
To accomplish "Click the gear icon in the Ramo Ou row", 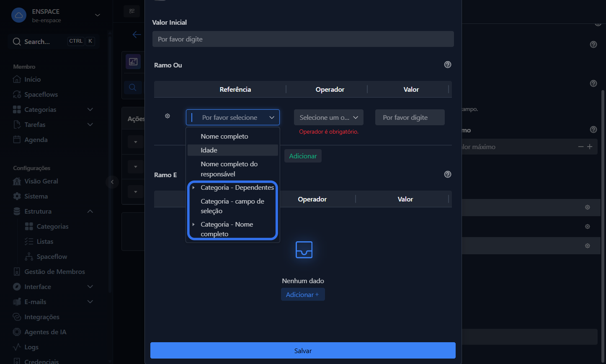I will click(x=168, y=116).
